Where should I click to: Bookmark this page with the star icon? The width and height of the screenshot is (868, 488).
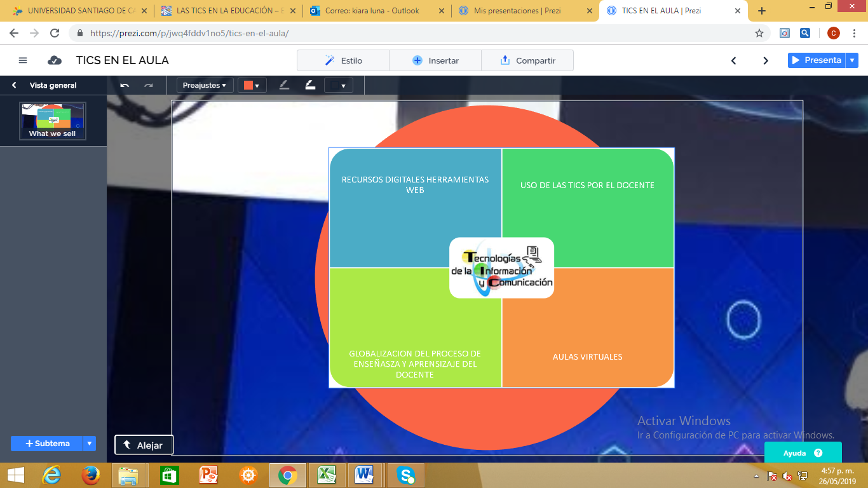pyautogui.click(x=759, y=33)
